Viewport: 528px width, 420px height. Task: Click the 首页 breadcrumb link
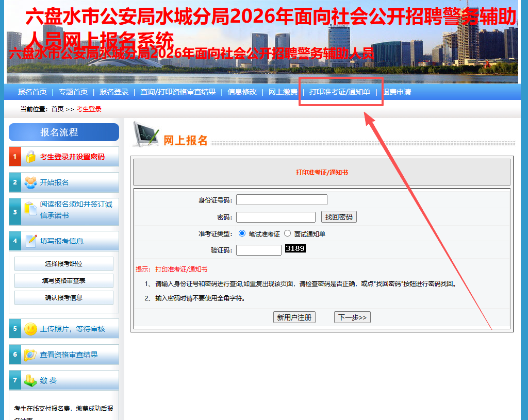coord(57,109)
